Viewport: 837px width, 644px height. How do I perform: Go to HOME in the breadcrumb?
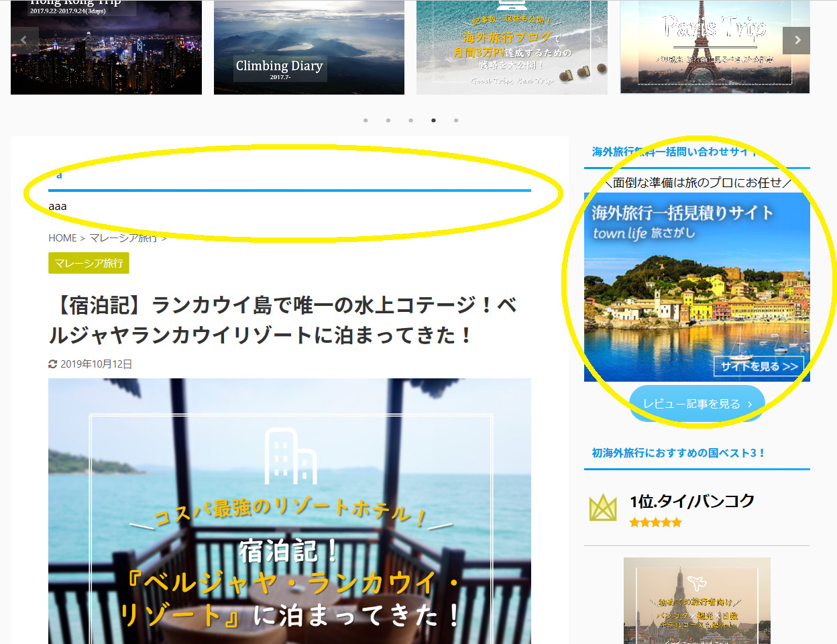tap(62, 238)
